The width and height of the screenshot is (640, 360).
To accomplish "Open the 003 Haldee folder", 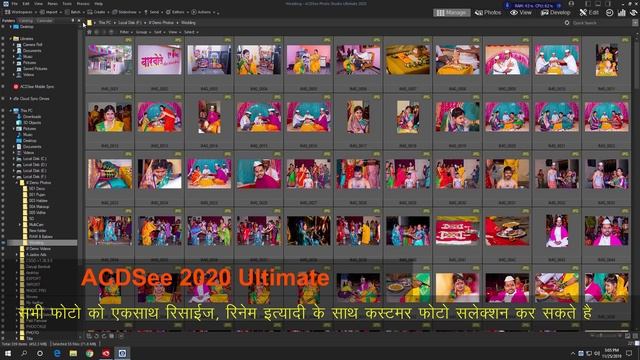I will tap(38, 201).
